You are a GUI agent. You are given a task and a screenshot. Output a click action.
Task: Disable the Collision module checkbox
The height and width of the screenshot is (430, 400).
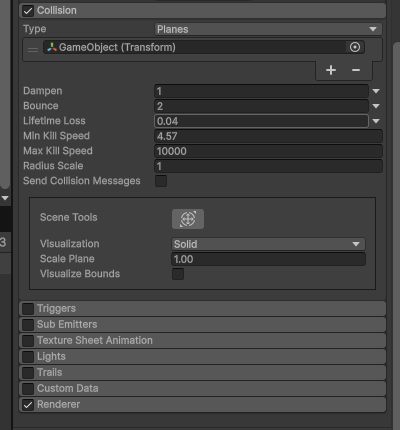(28, 11)
